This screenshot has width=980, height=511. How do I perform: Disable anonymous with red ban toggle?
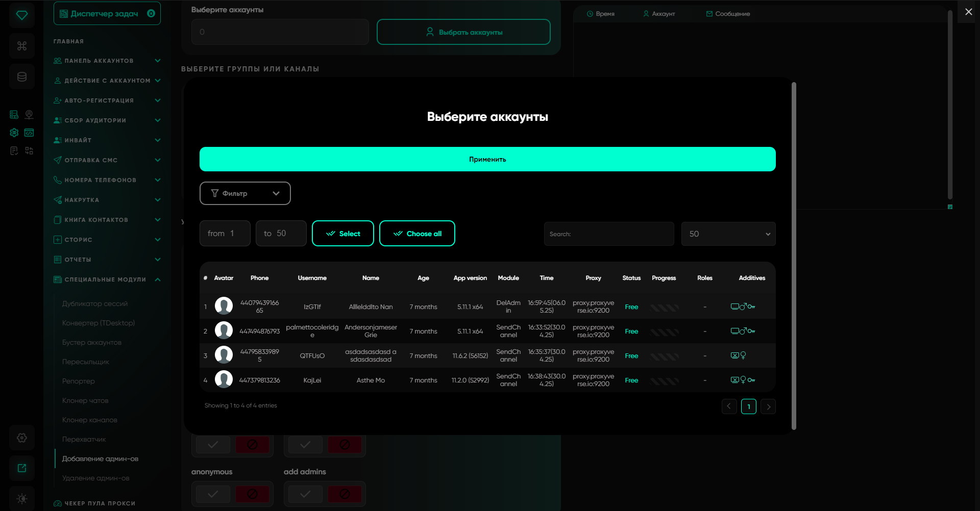252,494
